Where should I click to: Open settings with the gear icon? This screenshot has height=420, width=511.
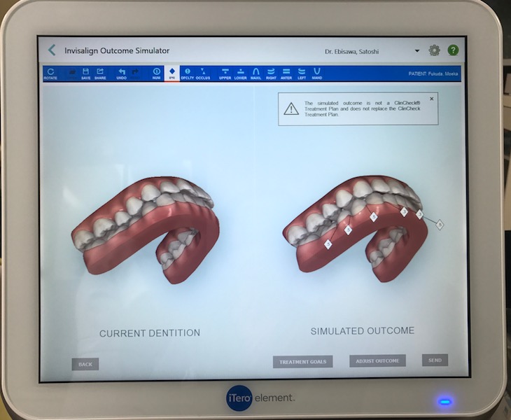click(x=434, y=50)
